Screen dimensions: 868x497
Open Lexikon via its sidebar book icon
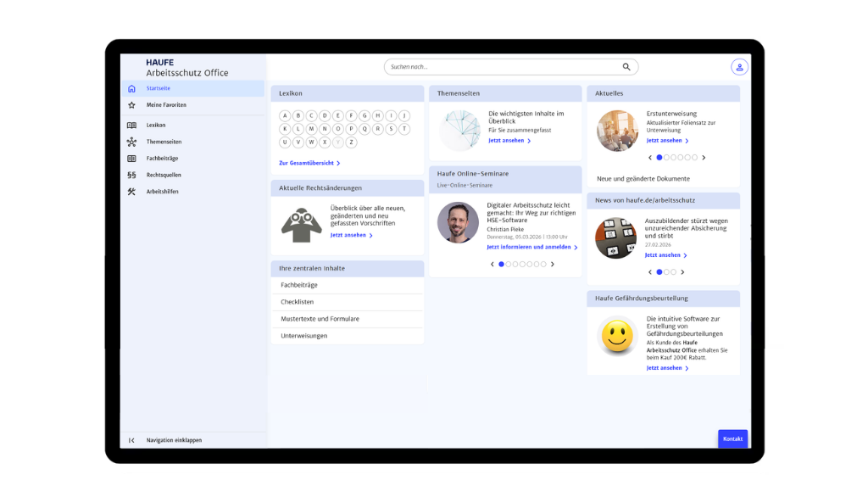(x=131, y=125)
